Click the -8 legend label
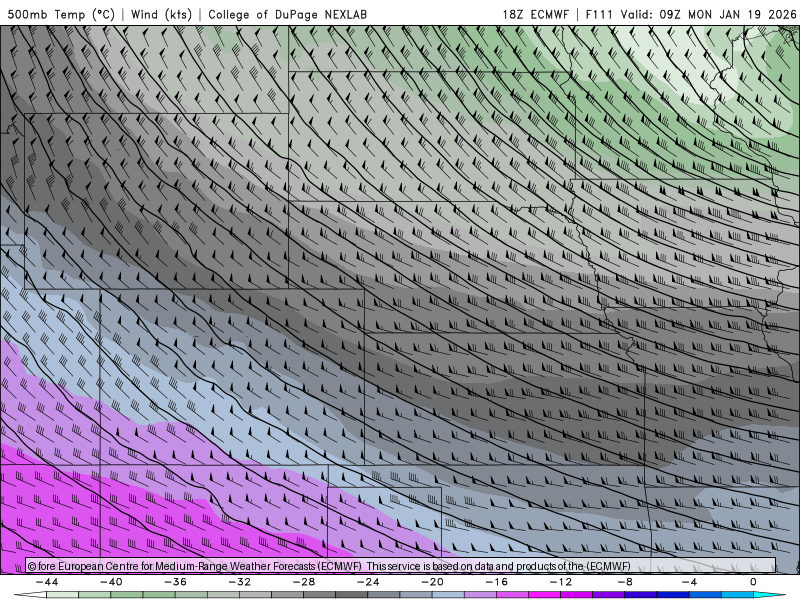The width and height of the screenshot is (800, 600). click(625, 582)
